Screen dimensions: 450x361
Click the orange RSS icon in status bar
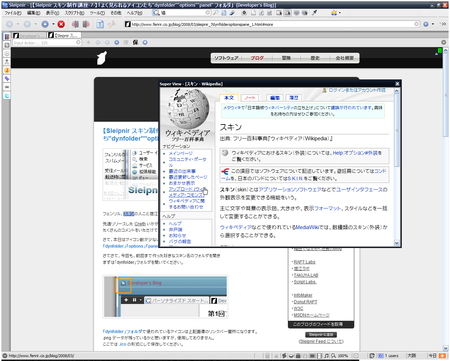click(x=442, y=356)
